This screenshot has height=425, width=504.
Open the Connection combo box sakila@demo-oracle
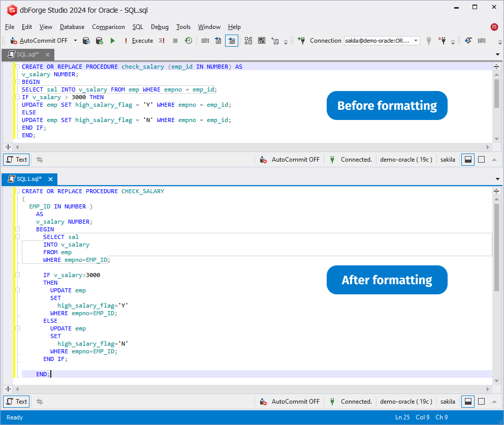coord(382,41)
